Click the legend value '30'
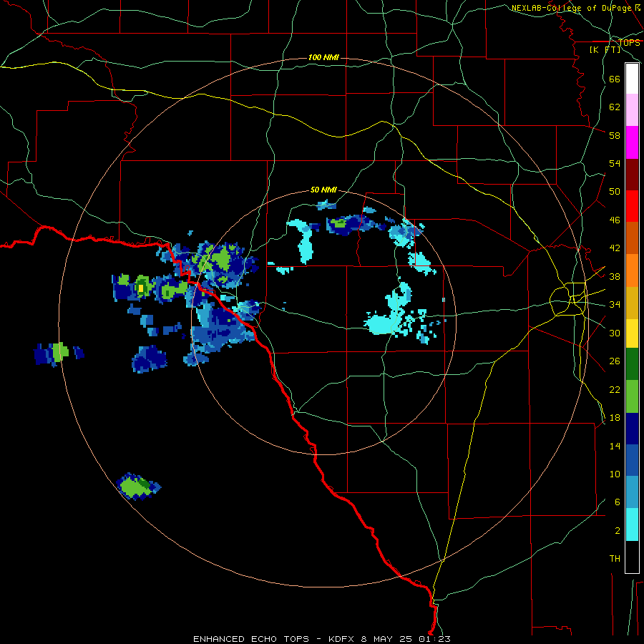Viewport: 644px width, 644px height. [615, 333]
